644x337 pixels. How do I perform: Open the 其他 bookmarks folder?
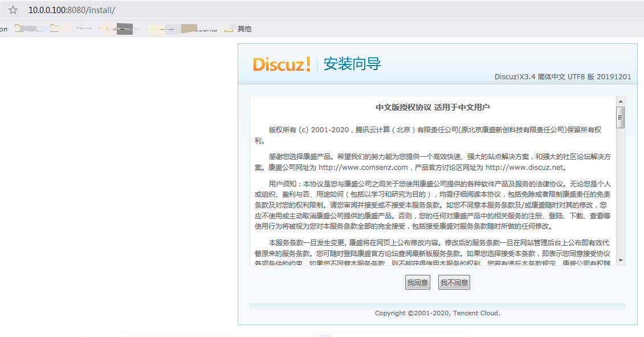238,29
